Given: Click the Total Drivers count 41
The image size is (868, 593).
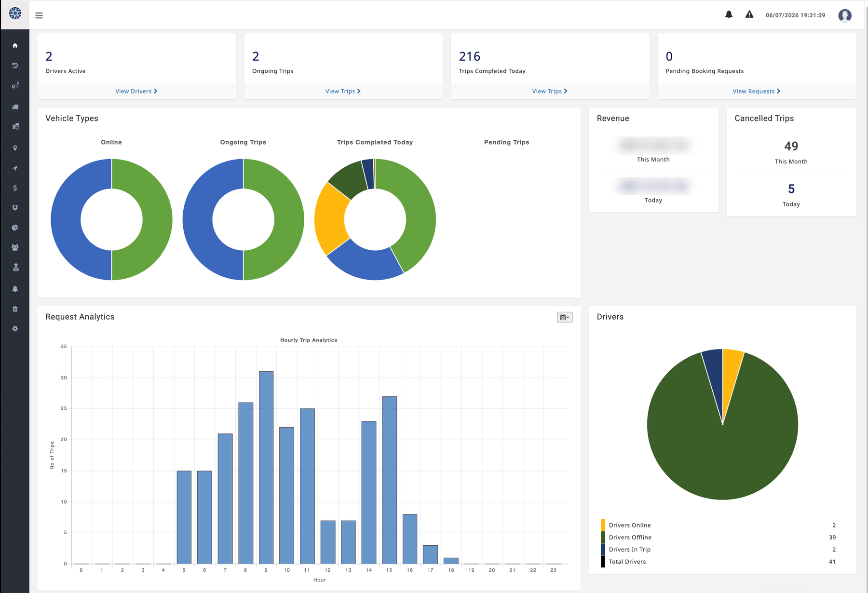Looking at the screenshot, I should point(832,562).
